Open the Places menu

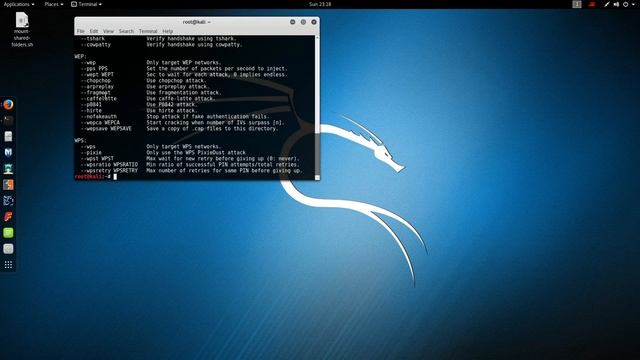point(53,4)
